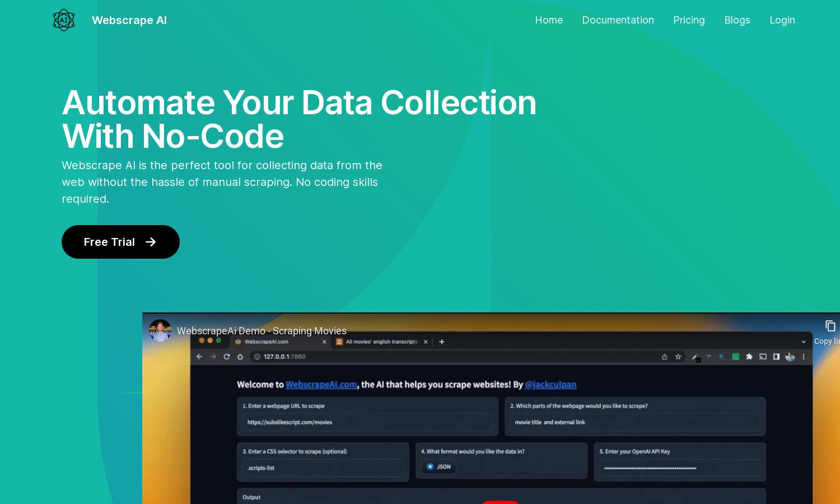
Task: Click the .scripts-list CSS selector field
Action: tap(323, 468)
